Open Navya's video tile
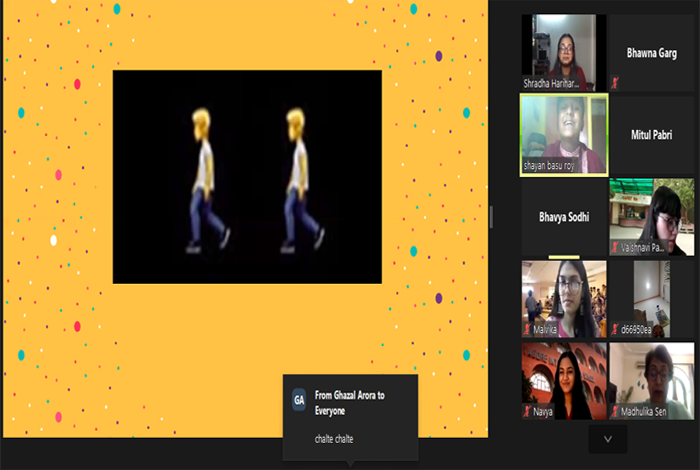This screenshot has height=470, width=700. click(x=564, y=381)
